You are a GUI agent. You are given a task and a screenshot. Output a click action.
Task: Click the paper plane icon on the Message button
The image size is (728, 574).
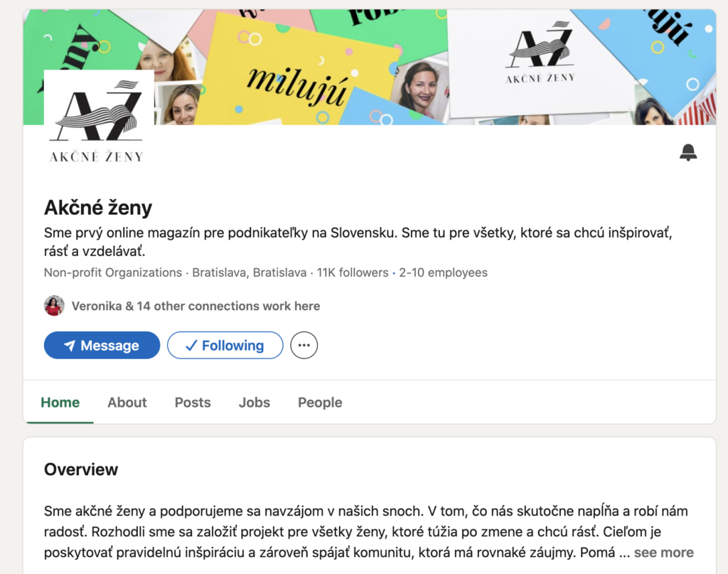click(x=70, y=346)
